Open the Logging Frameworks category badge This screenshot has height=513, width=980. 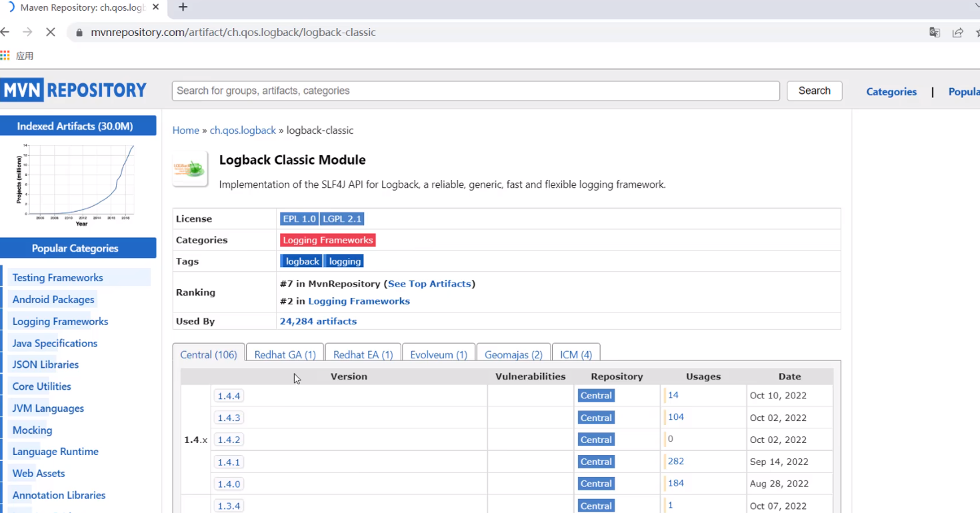tap(327, 240)
